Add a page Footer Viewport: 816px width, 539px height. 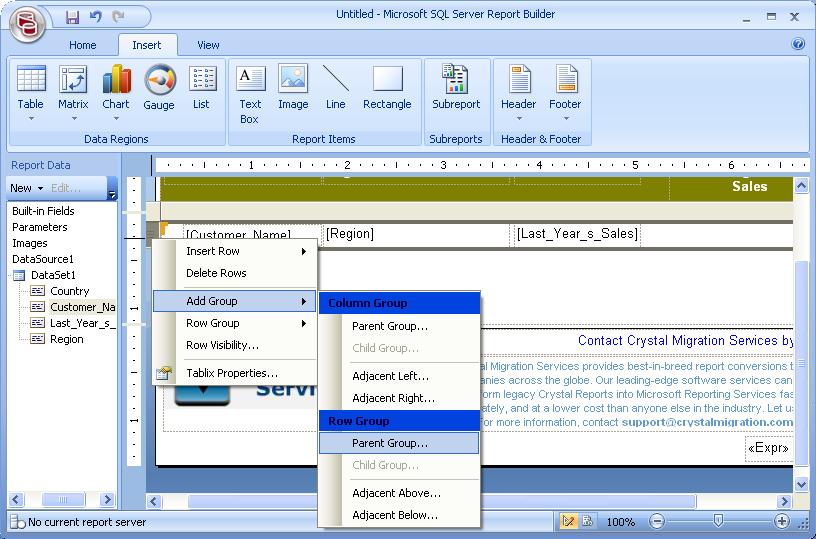(x=565, y=87)
